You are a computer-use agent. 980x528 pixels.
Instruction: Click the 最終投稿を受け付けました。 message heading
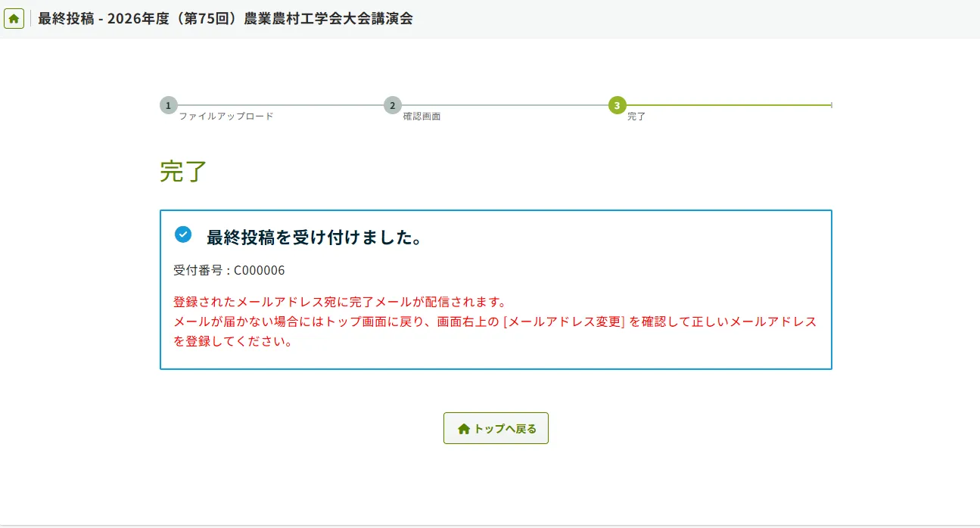tap(314, 237)
